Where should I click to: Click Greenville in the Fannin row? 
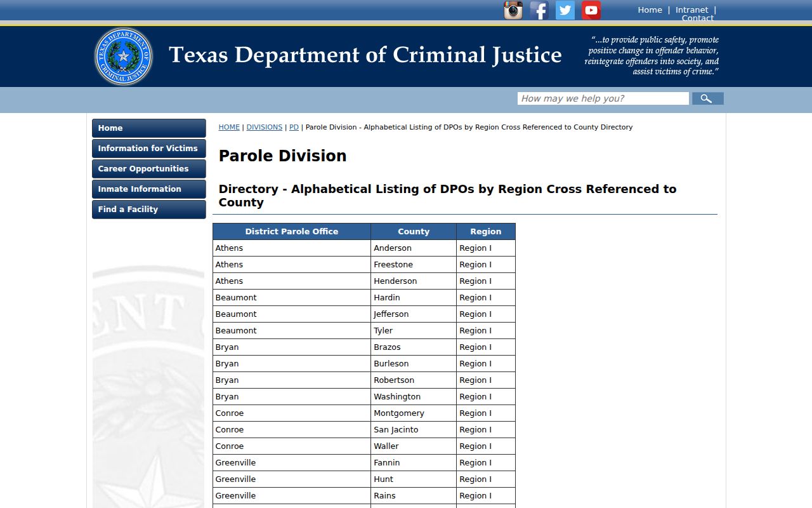292,463
